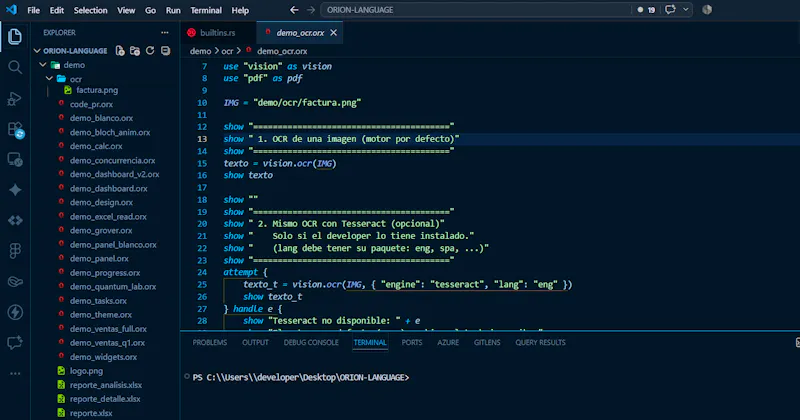Open the Terminal menu
The image size is (800, 420).
coord(206,10)
